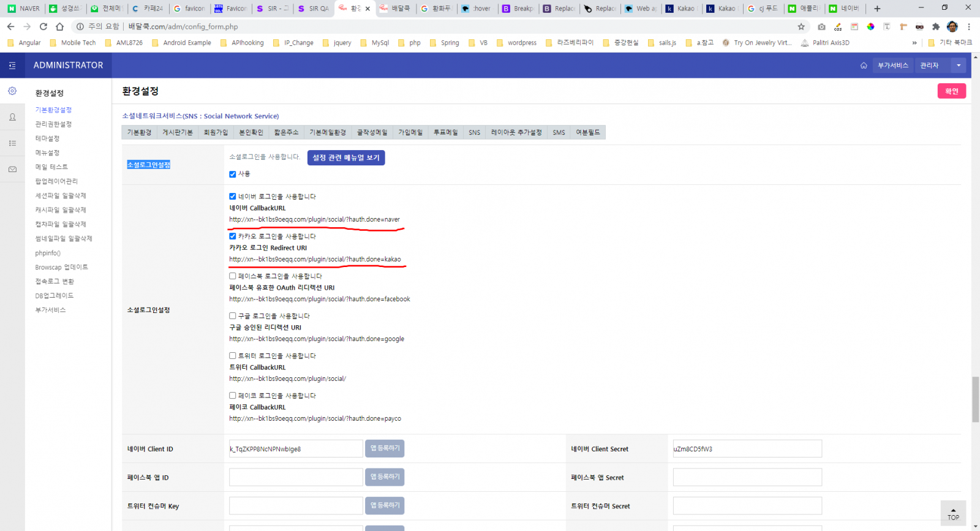Select the 회원가입 tab
This screenshot has width=980, height=531.
tap(216, 133)
